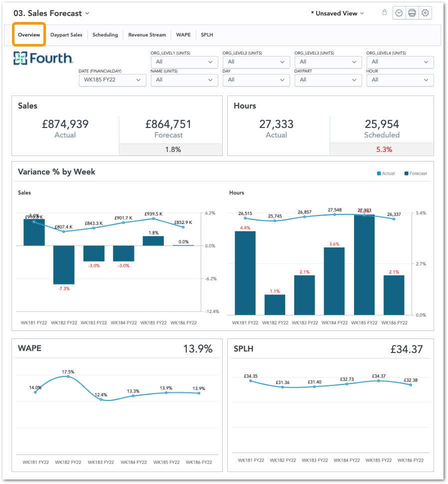Open the schedule clock icon
This screenshot has width=448, height=484.
click(x=399, y=13)
